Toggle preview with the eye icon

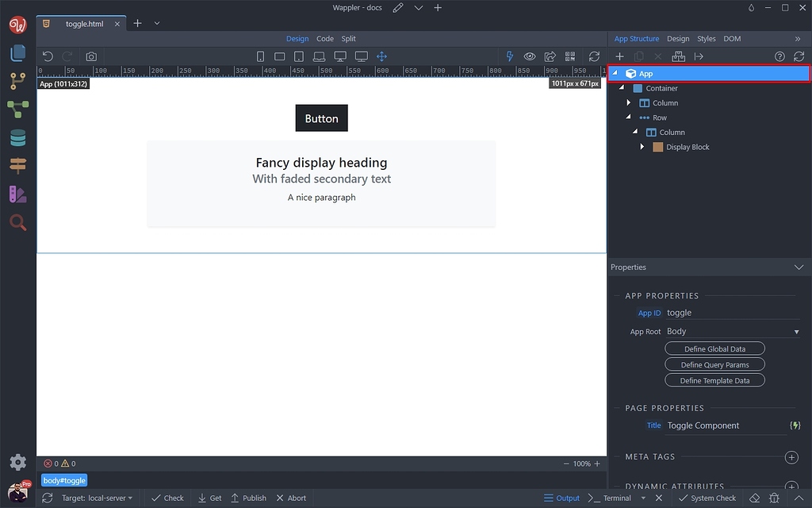tap(529, 56)
